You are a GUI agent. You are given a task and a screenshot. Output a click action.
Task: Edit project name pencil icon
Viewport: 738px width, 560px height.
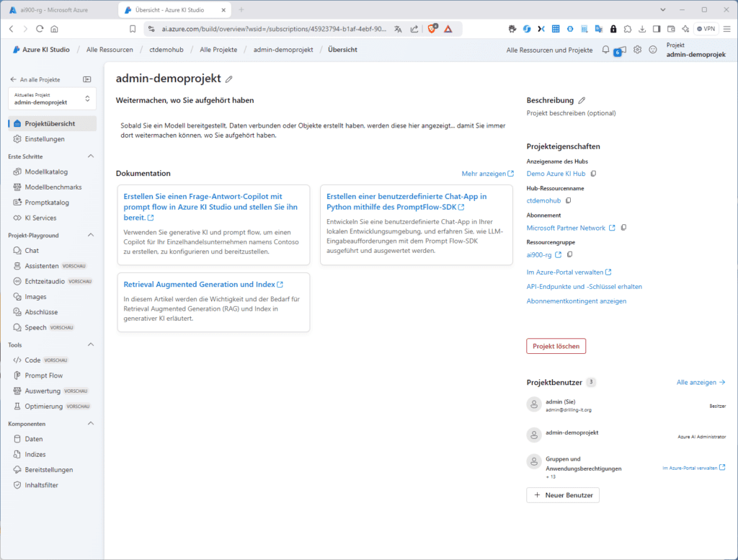point(228,79)
